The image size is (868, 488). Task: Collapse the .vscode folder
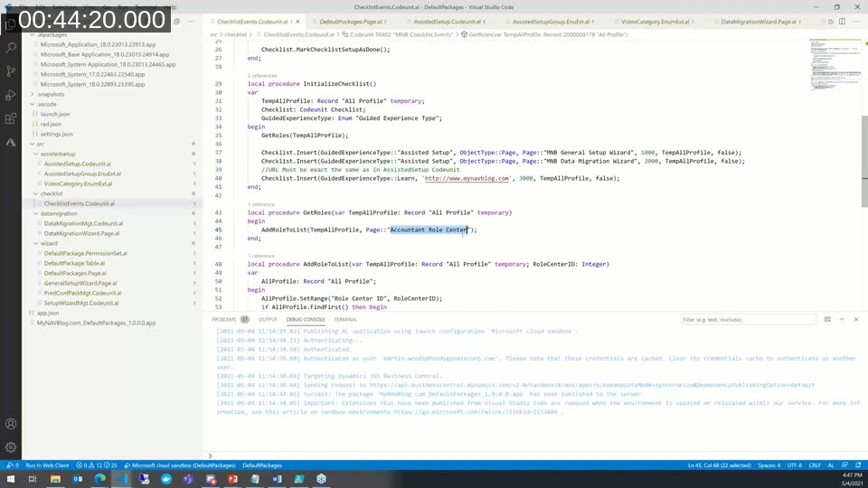[x=46, y=104]
